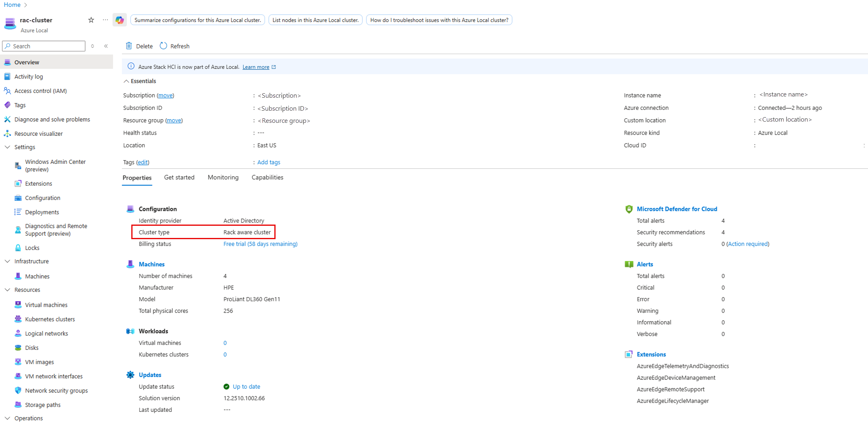This screenshot has height=424, width=868.
Task: Click the VM images icon
Action: pos(18,362)
